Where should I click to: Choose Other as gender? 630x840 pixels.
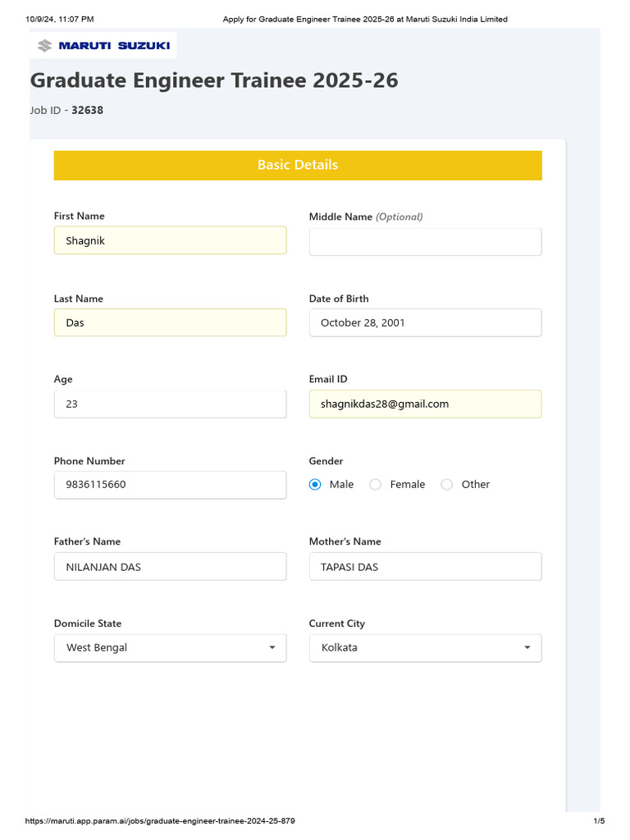(447, 485)
